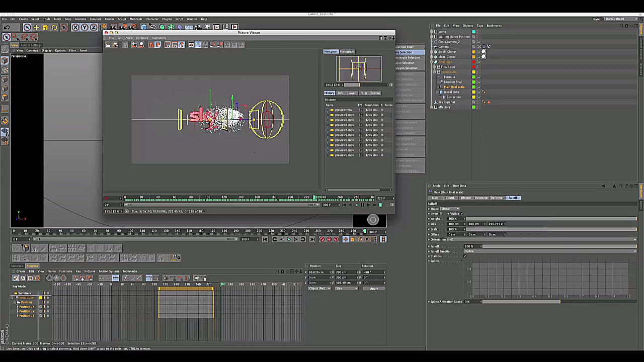This screenshot has width=644, height=362.
Task: Select the Rotate tool icon
Action: 54,27
